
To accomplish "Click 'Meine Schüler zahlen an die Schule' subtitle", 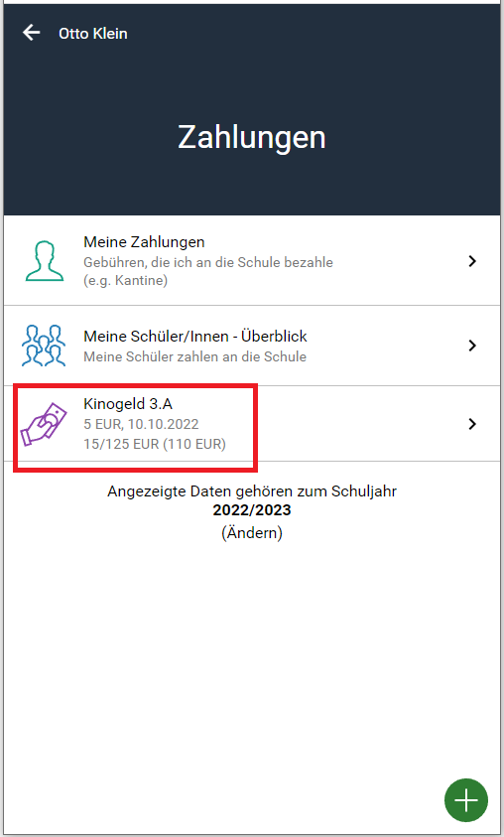I will pos(194,356).
